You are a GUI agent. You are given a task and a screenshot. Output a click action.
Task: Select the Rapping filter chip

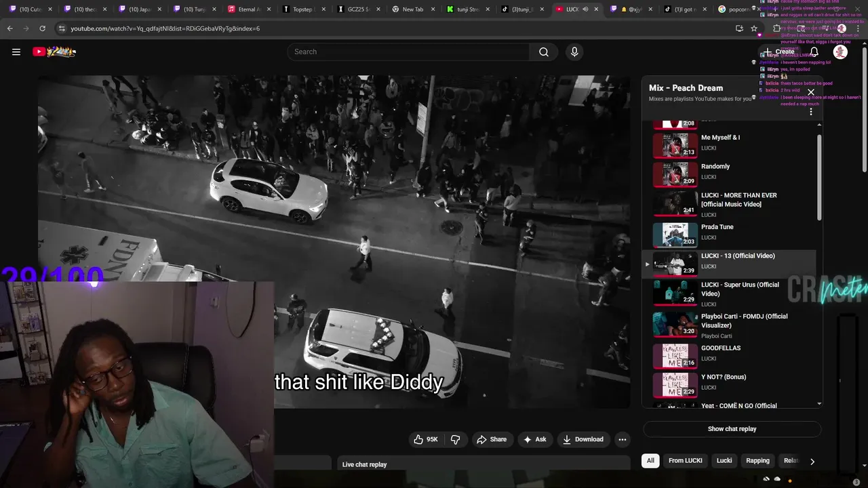tap(757, 461)
